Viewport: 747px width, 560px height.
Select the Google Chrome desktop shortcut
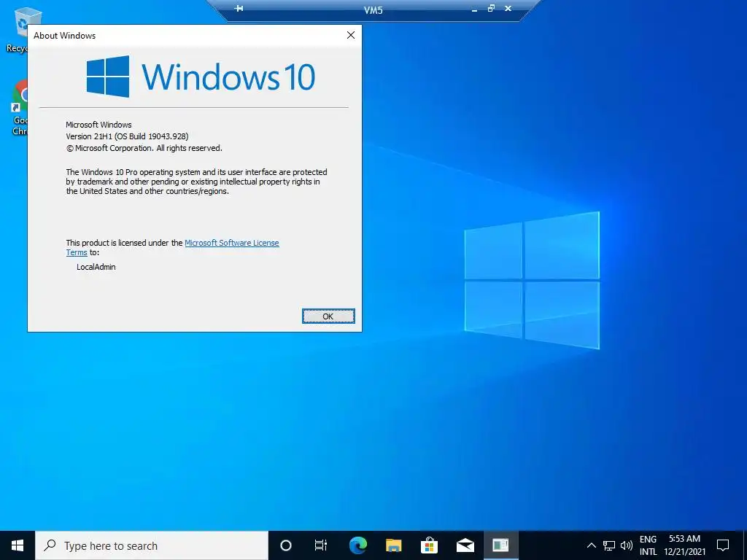click(19, 108)
